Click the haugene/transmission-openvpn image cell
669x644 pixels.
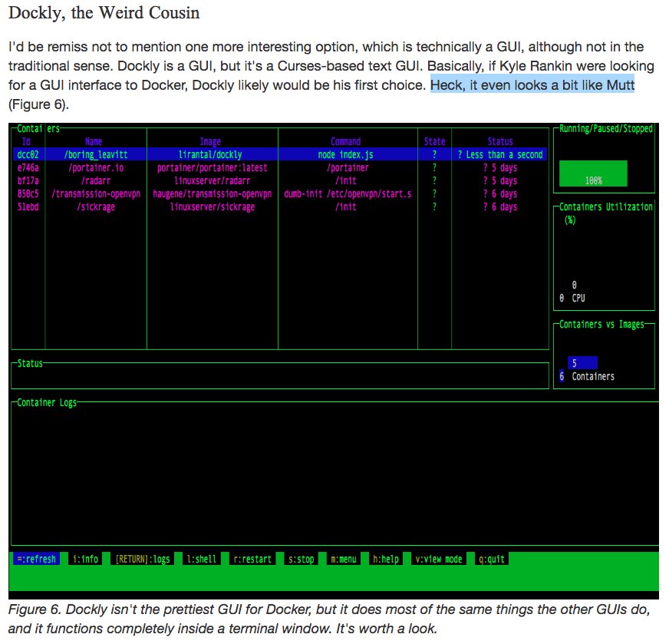click(212, 193)
